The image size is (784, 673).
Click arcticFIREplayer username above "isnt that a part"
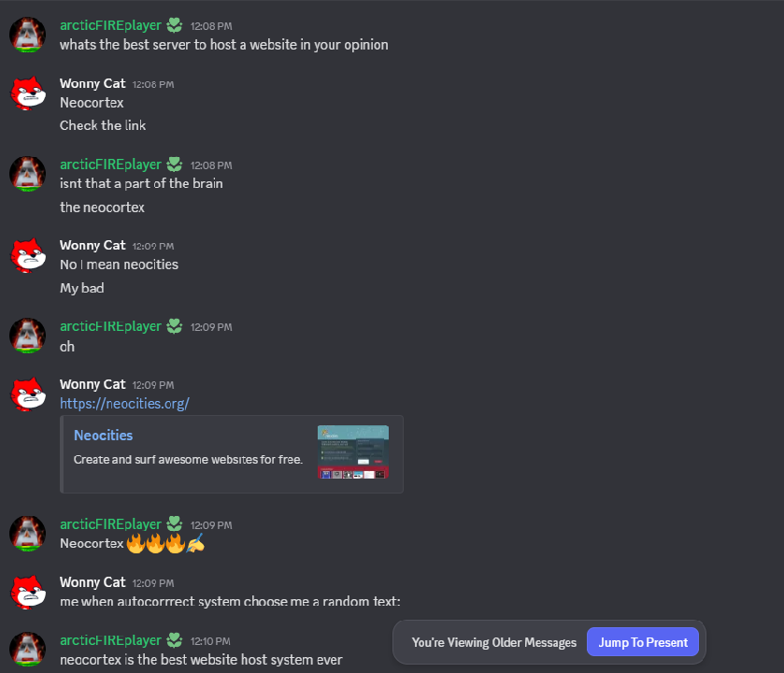point(110,165)
